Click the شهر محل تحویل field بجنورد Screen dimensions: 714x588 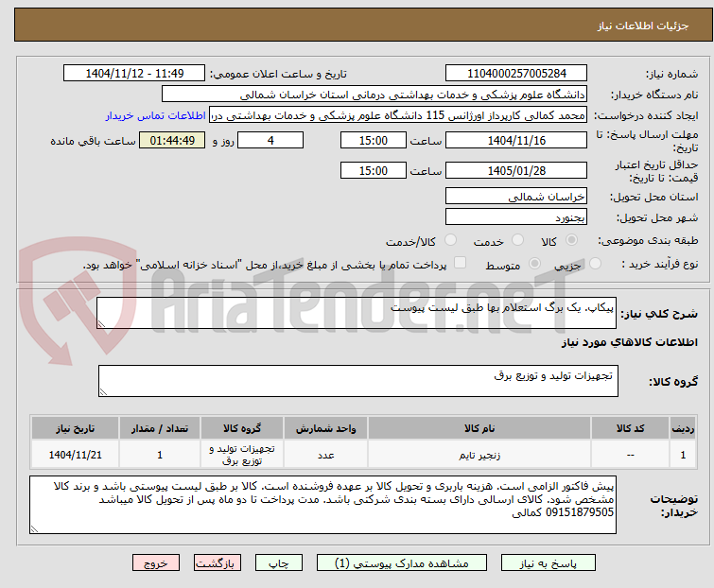point(516,217)
